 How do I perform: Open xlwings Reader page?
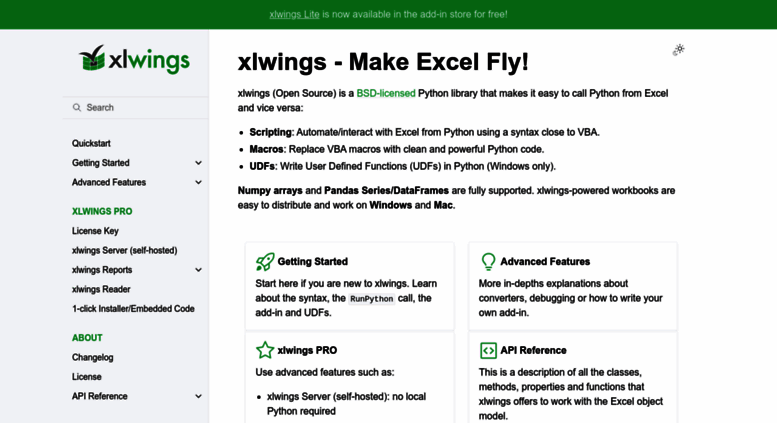point(101,289)
